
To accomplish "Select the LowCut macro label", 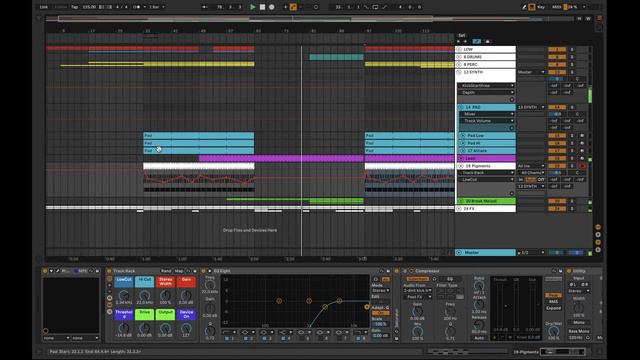I will pyautogui.click(x=124, y=282).
